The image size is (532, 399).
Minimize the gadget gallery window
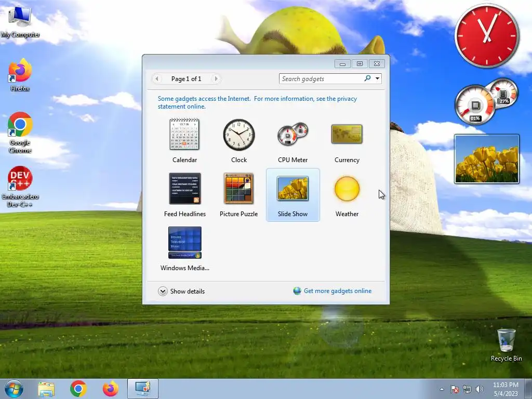coord(343,64)
